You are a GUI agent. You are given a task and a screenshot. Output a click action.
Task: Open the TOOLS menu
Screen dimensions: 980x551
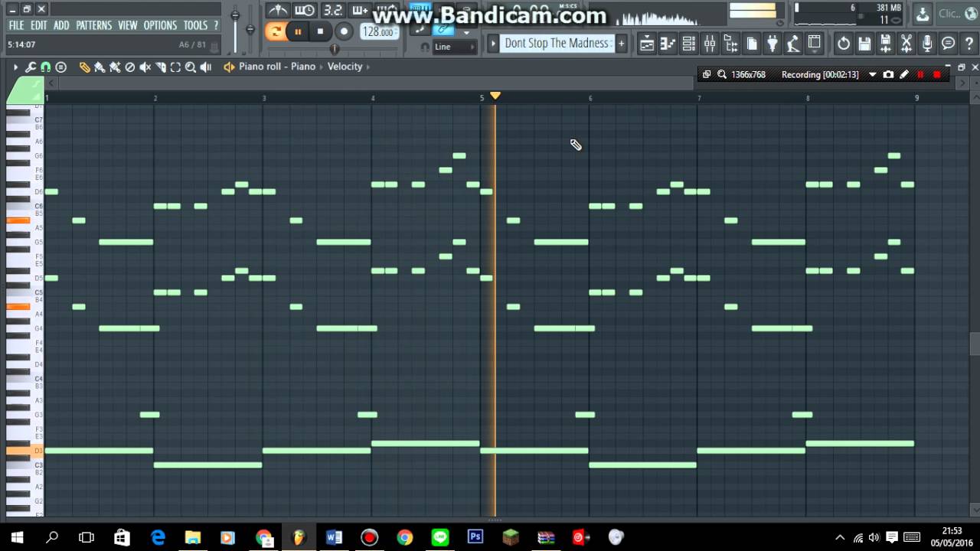(195, 25)
